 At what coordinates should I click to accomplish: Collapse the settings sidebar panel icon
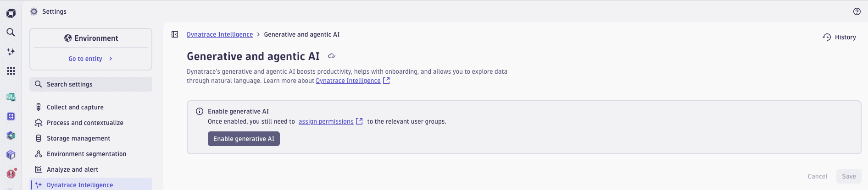click(175, 34)
